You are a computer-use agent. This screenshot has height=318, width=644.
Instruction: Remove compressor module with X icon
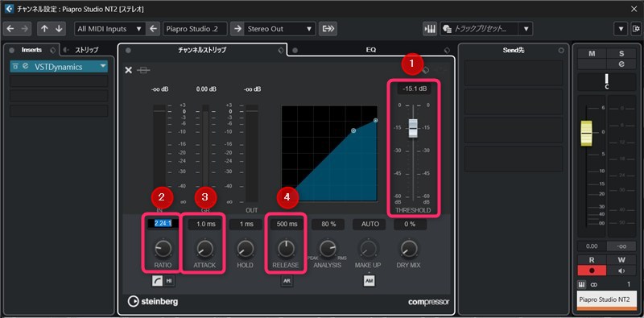[x=129, y=70]
